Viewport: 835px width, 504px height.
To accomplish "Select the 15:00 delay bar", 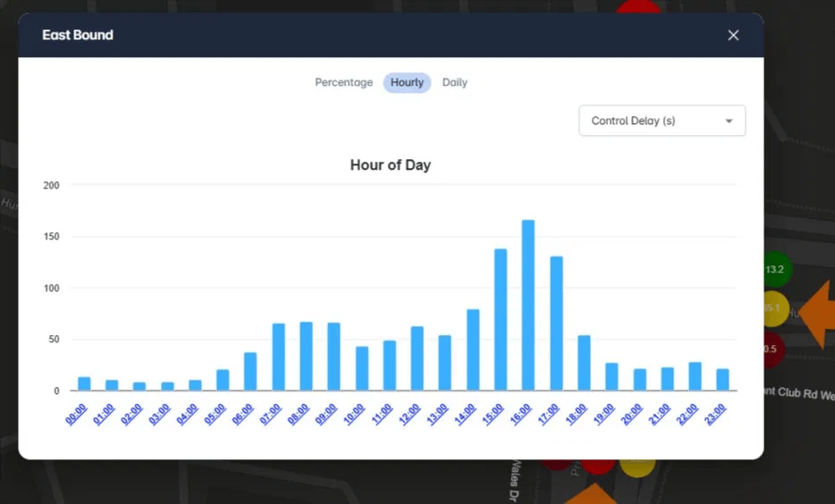I will [501, 319].
